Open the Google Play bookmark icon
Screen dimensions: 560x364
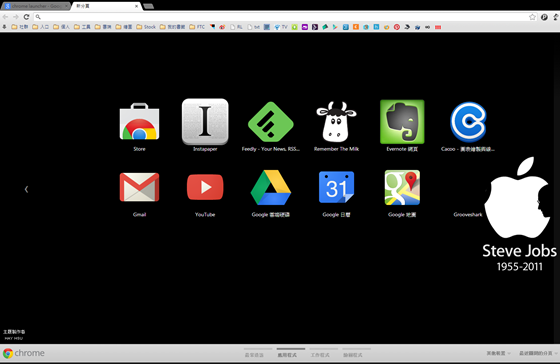[335, 27]
